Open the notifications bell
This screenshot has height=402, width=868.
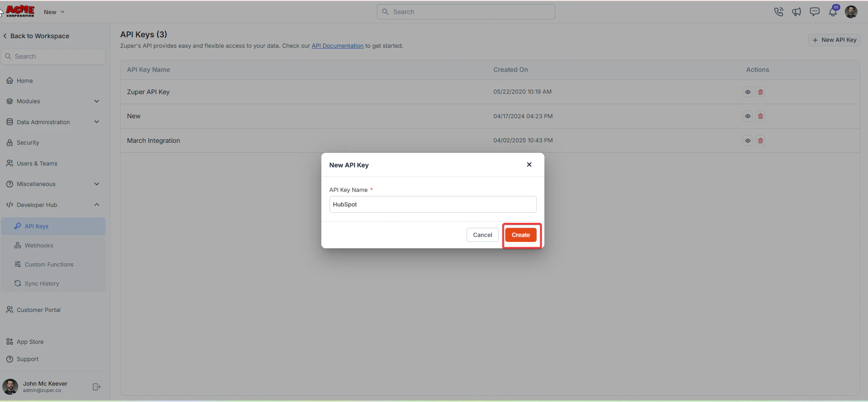pyautogui.click(x=833, y=12)
